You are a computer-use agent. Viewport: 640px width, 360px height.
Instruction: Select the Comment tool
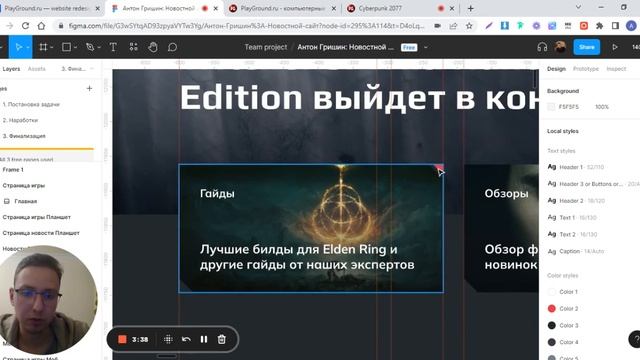coord(172,47)
